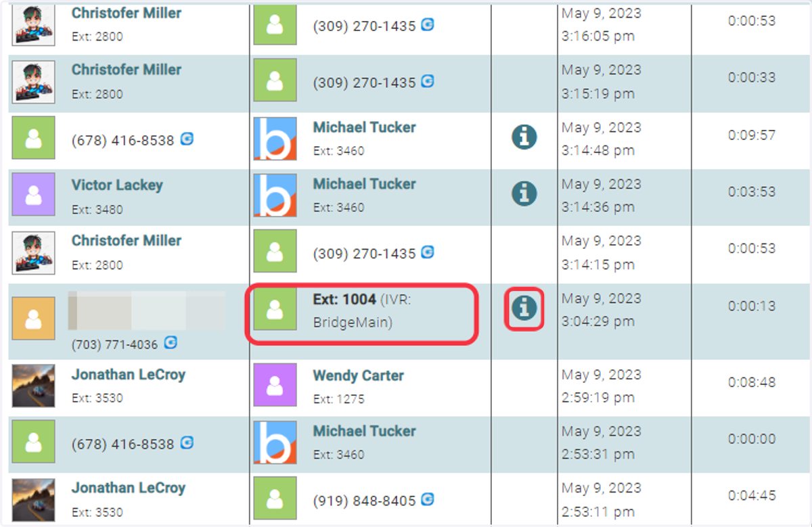Image resolution: width=812 pixels, height=527 pixels.
Task: Click lookup icon beside (309) 270-1435 at 3:16:05 pm
Action: (428, 24)
